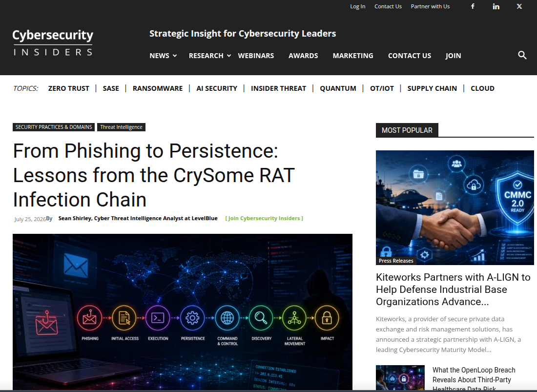
Task: Select the AI SECURITY topic
Action: pos(217,88)
